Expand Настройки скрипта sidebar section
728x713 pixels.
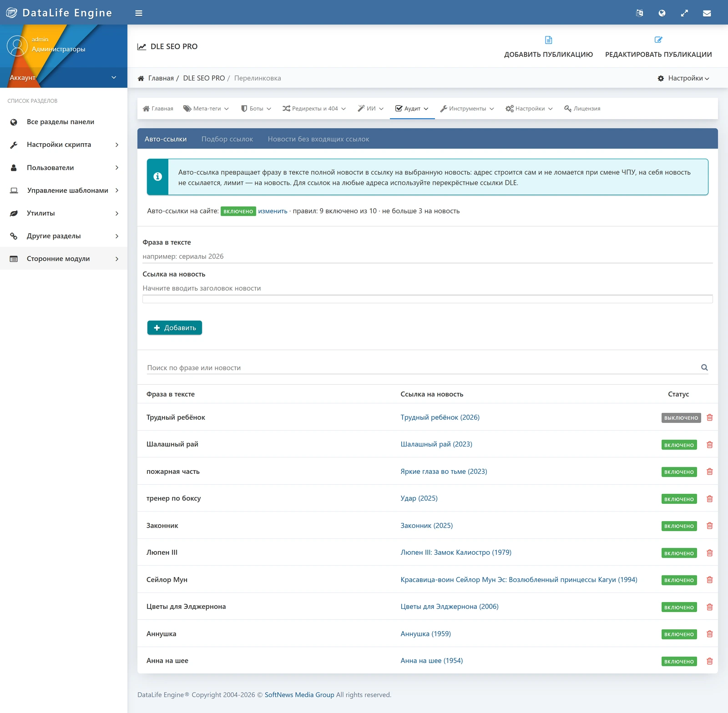[64, 145]
